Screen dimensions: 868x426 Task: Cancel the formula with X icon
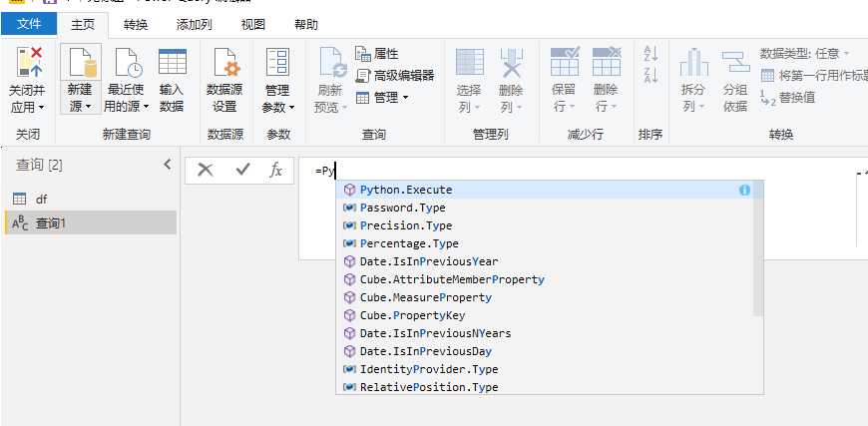[x=206, y=170]
